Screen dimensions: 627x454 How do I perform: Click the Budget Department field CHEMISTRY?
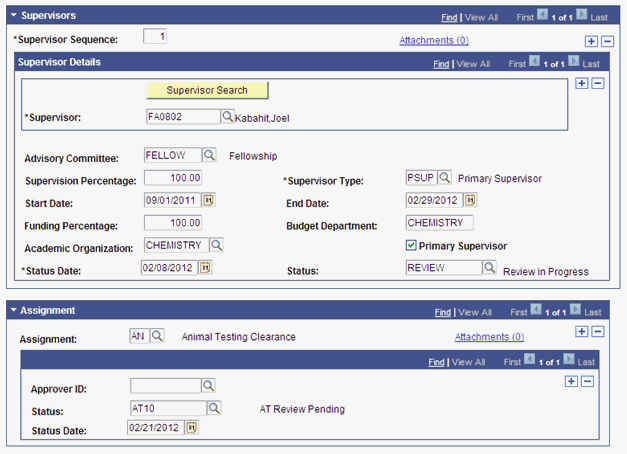(x=439, y=222)
